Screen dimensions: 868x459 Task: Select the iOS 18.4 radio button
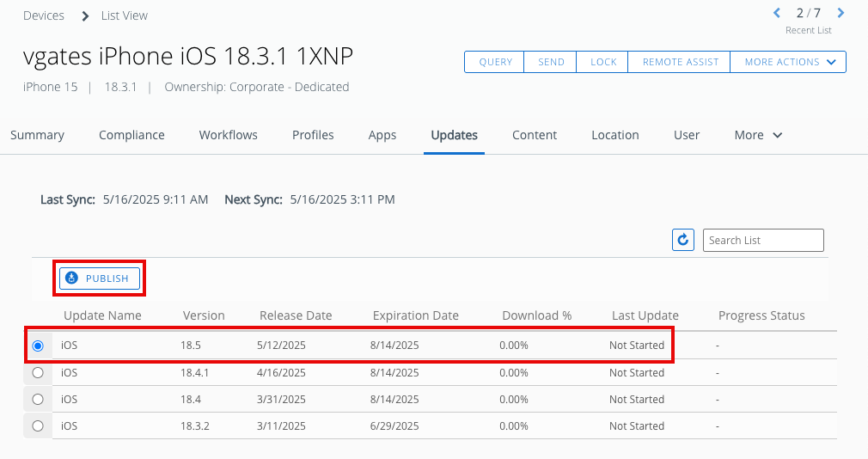point(38,400)
